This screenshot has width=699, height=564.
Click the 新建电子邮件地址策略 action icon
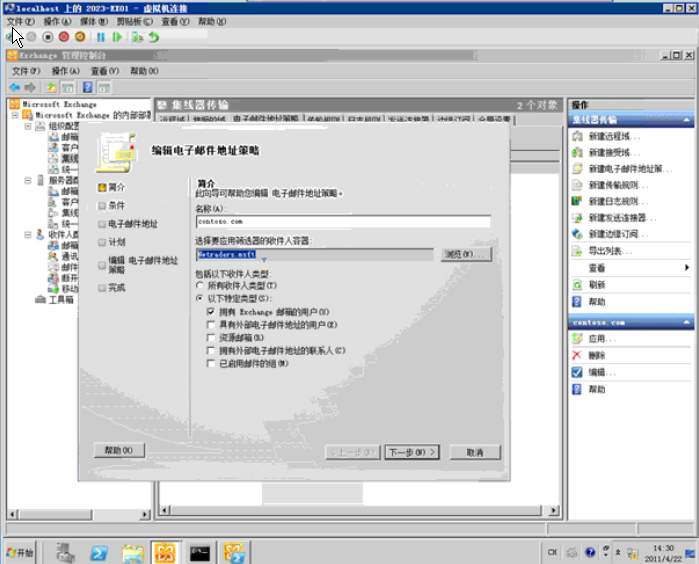coord(577,169)
